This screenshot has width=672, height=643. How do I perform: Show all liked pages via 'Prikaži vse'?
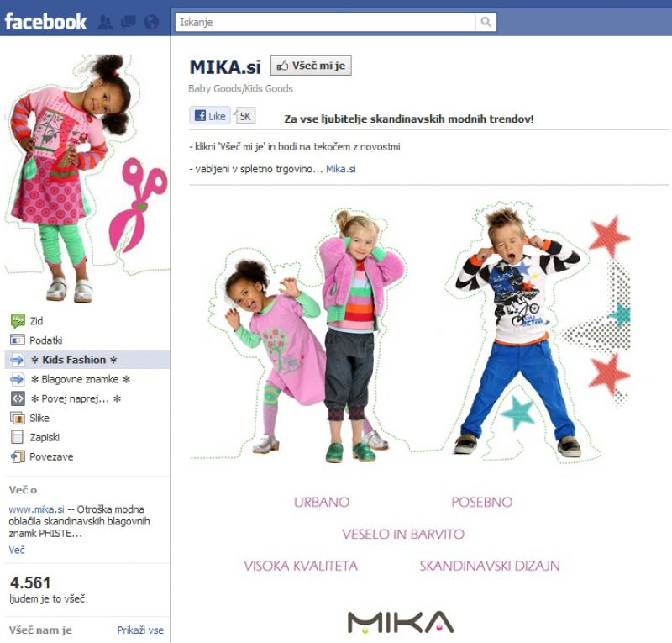[x=140, y=630]
